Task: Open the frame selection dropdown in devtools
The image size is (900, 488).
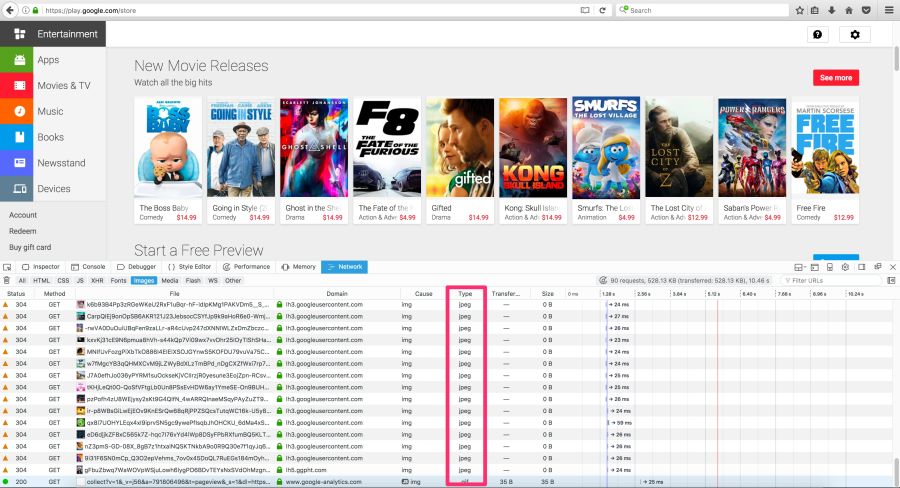Action: coord(798,267)
